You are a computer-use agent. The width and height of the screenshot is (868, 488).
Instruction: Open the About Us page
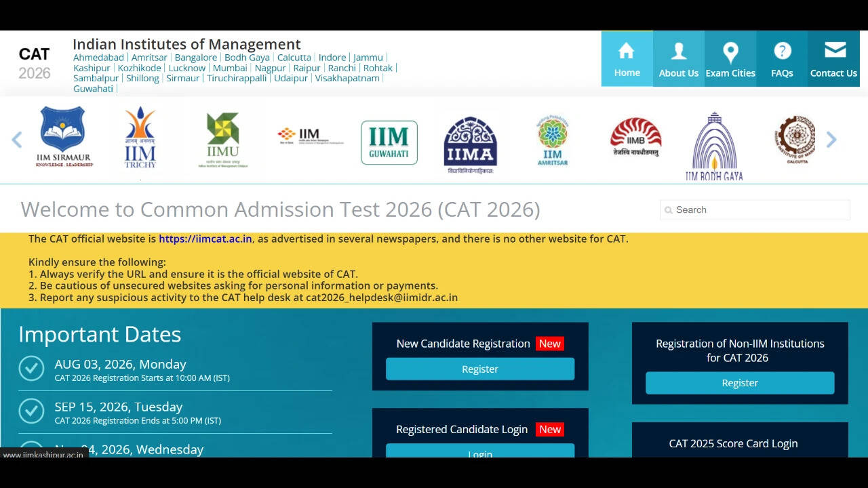(x=679, y=59)
